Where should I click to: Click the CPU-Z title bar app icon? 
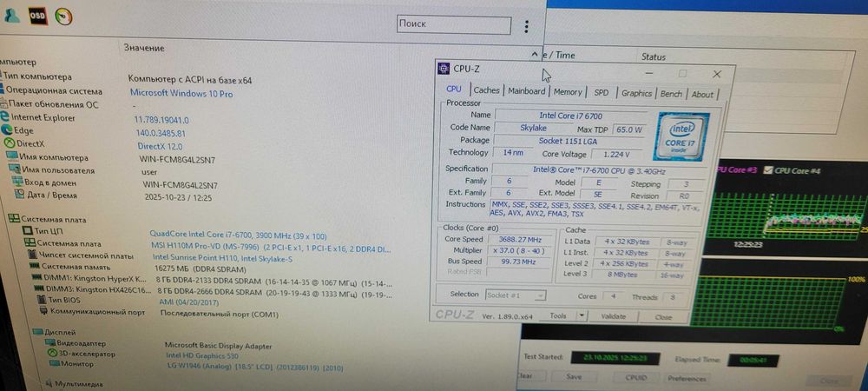click(444, 69)
